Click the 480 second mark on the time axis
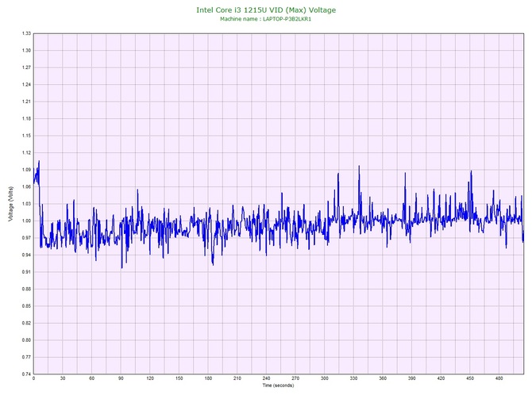The image size is (532, 399). click(x=499, y=379)
